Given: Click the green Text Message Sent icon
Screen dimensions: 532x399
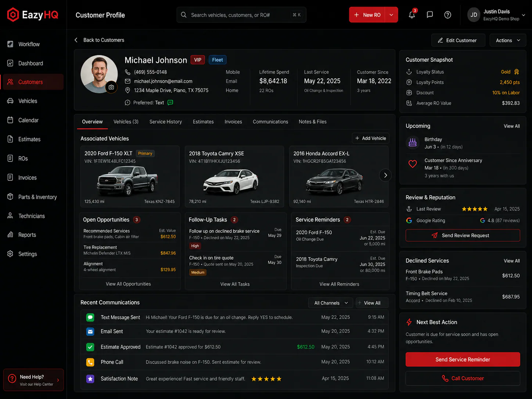Looking at the screenshot, I should (90, 317).
